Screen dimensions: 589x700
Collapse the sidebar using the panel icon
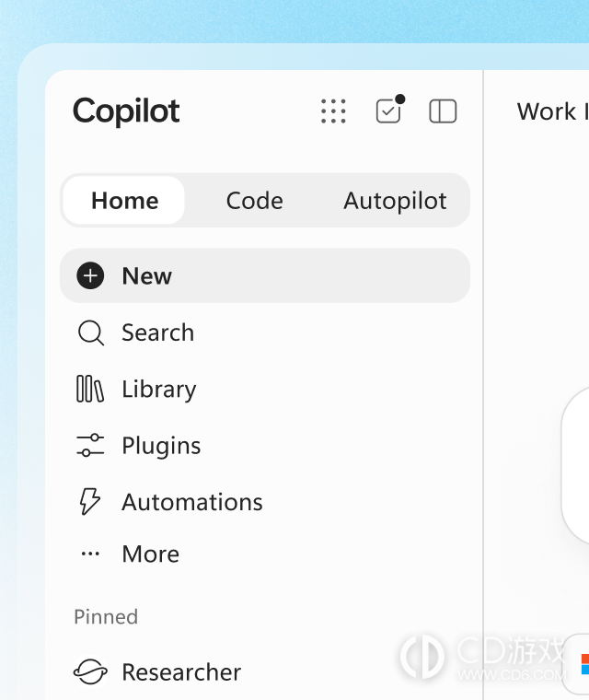click(443, 111)
